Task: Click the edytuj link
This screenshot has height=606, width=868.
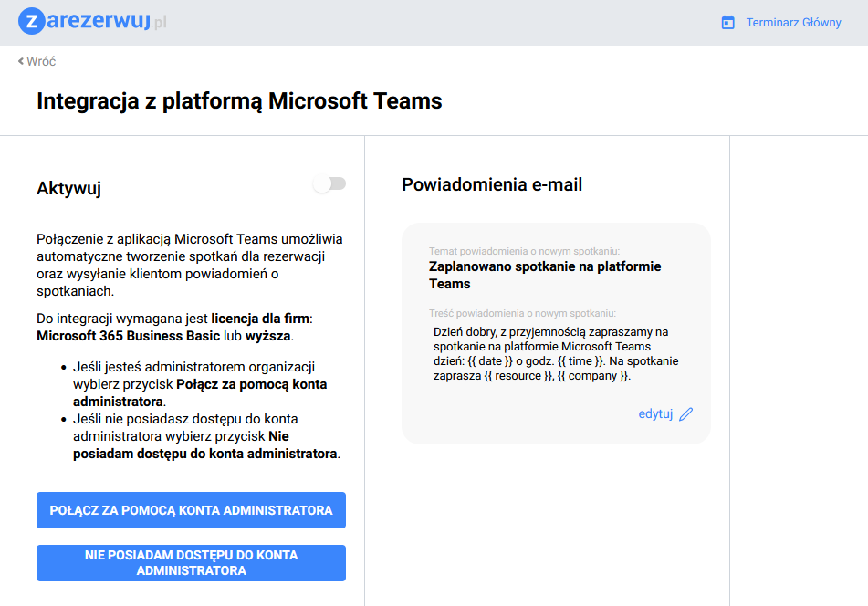Action: pyautogui.click(x=655, y=413)
